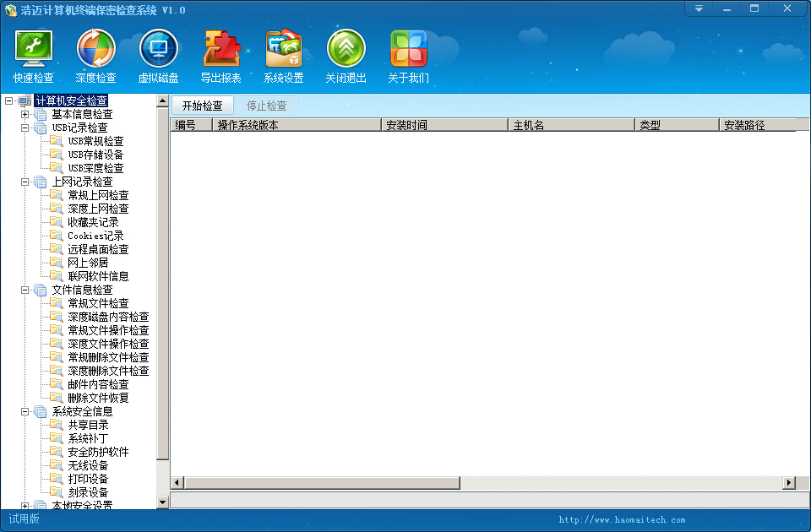811x532 pixels.
Task: Select 联网软件信息 tree item
Action: point(98,277)
